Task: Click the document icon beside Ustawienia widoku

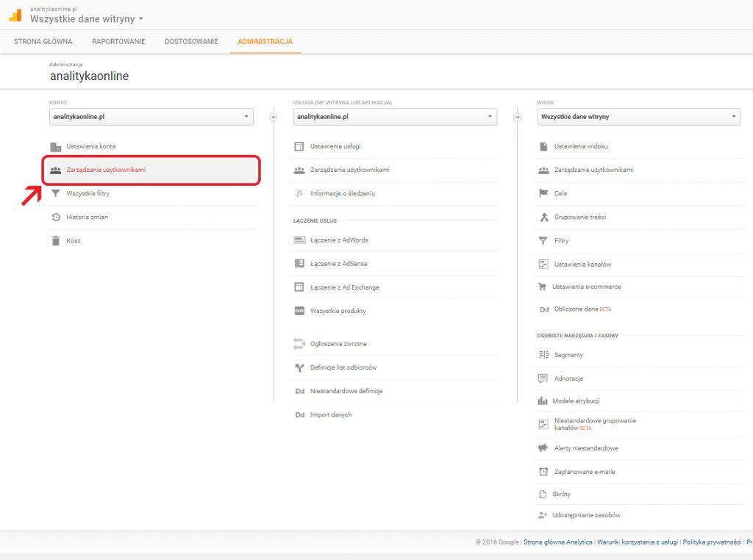Action: coord(543,146)
